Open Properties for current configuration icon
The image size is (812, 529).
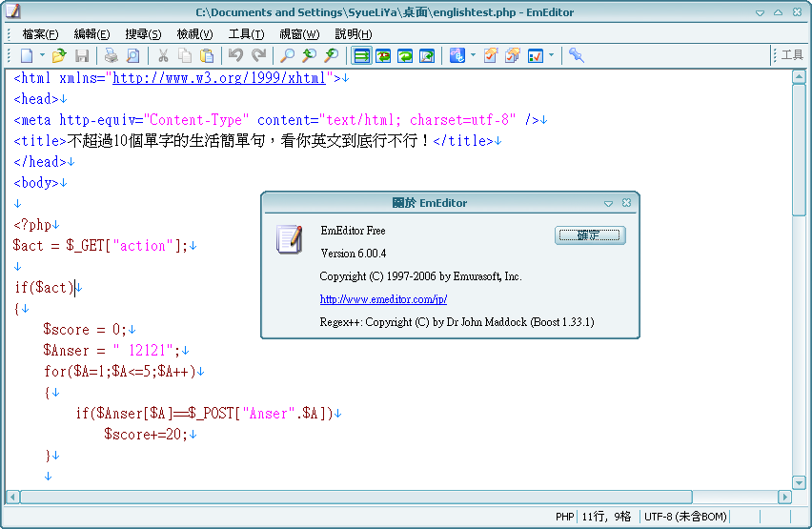click(491, 55)
